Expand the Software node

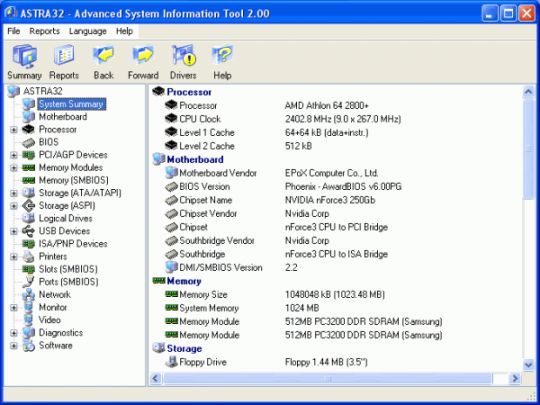point(13,346)
